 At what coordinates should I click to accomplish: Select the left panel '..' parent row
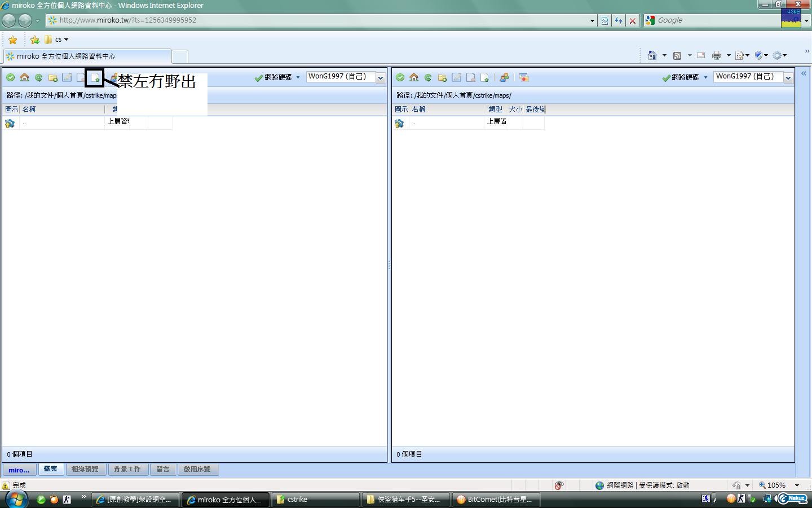(88, 123)
